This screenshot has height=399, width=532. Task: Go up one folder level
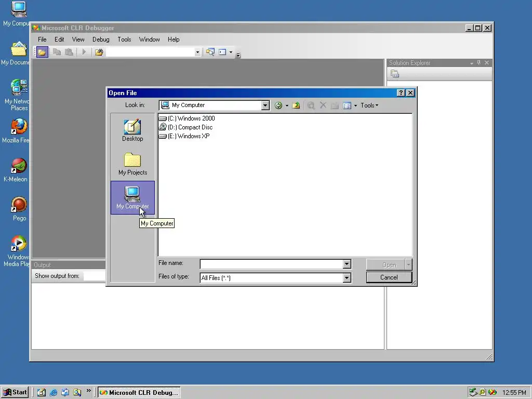tap(296, 105)
